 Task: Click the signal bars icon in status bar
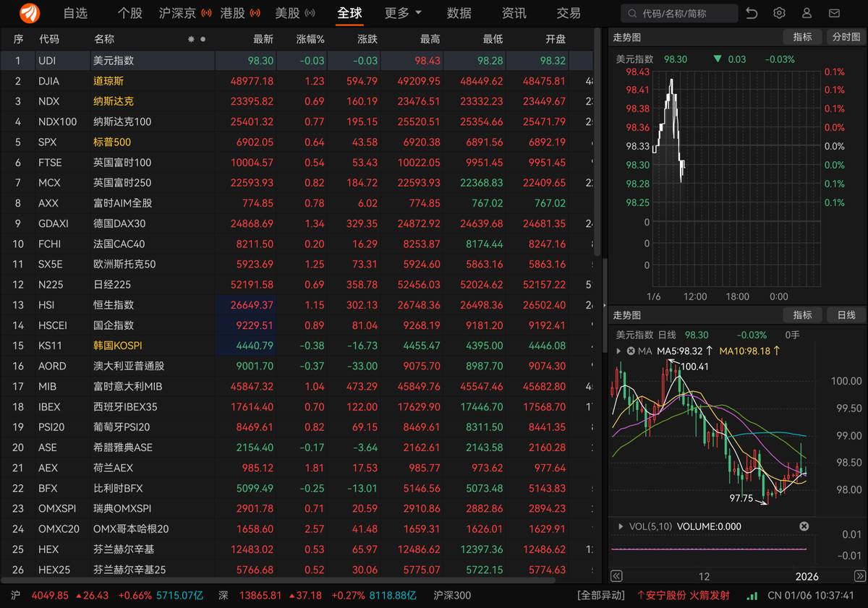coord(753,596)
